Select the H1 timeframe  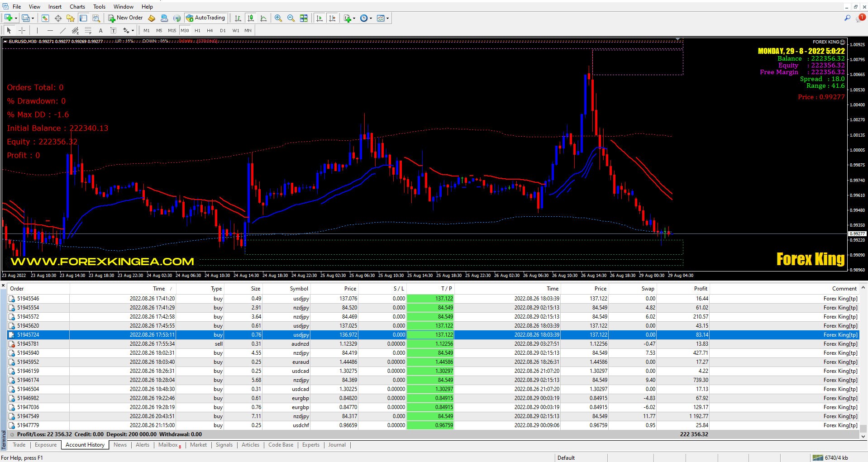197,30
